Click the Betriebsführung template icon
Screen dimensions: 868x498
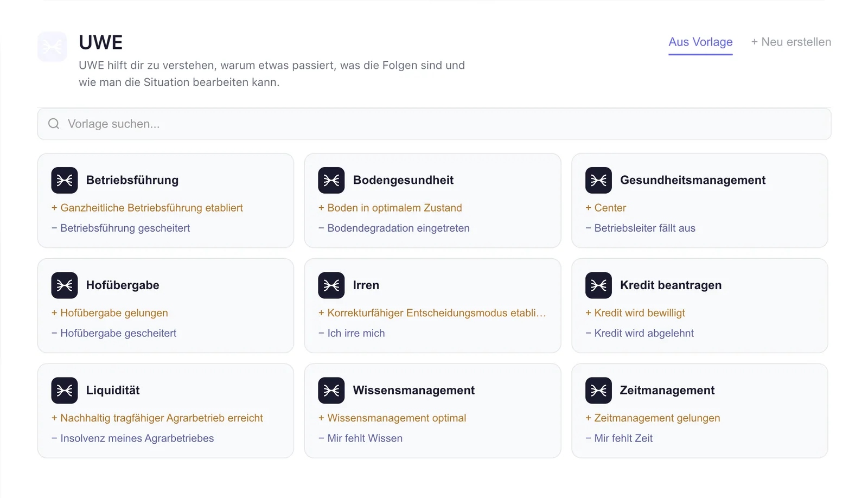point(65,180)
